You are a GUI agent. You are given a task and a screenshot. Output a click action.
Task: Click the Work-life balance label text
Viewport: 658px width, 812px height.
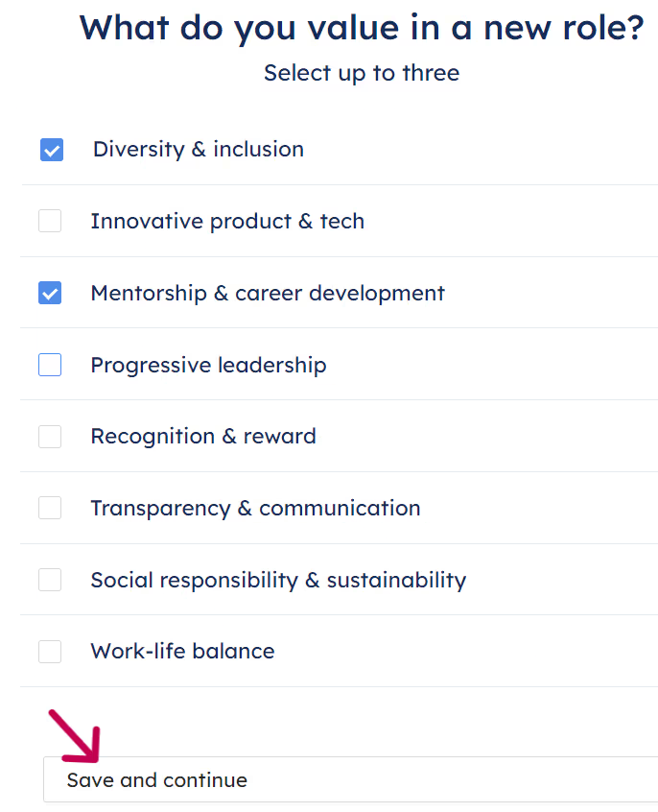coord(182,652)
